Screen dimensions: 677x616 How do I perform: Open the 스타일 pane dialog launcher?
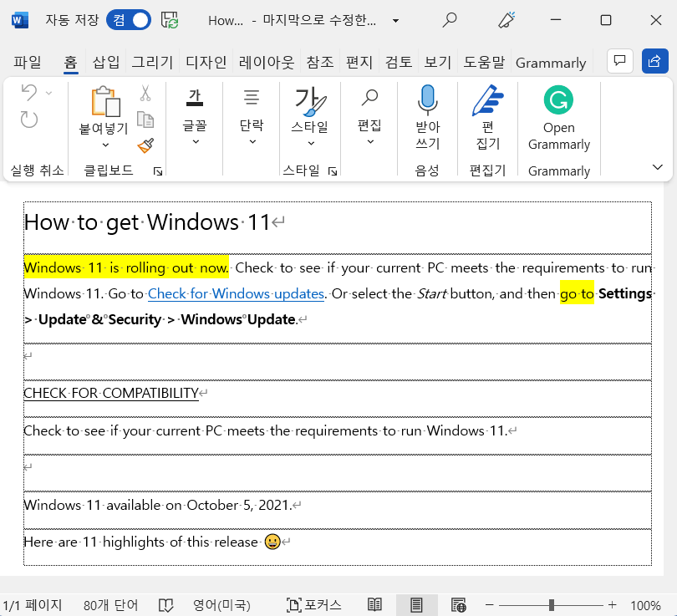click(x=333, y=172)
